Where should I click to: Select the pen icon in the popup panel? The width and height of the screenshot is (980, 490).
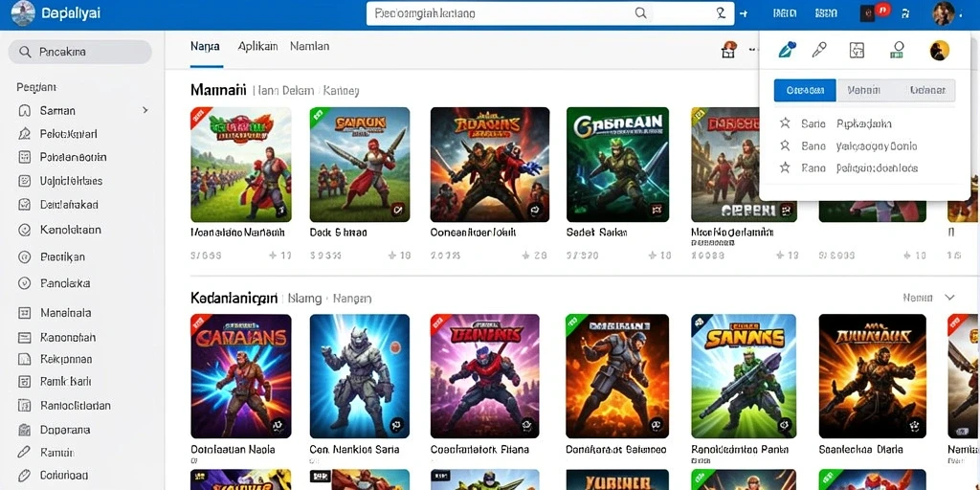click(787, 50)
